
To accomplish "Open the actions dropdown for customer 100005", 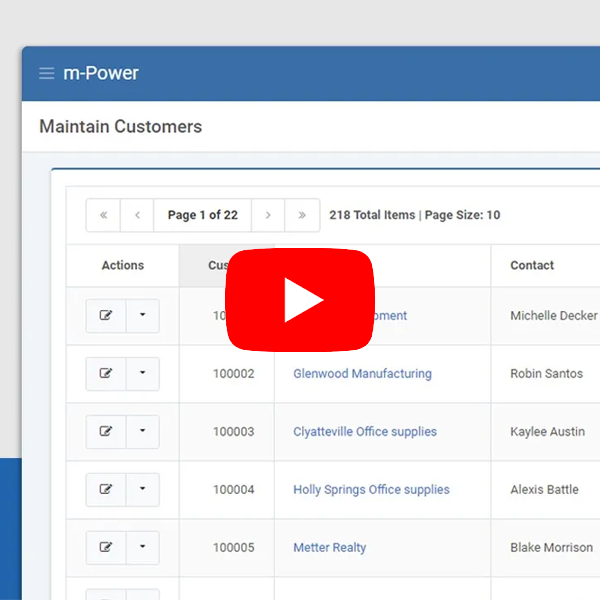I will pos(142,548).
